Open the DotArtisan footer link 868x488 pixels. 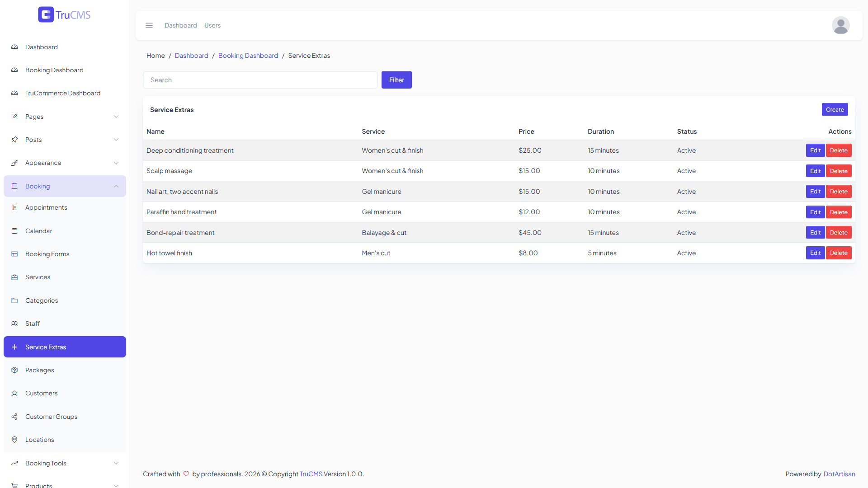pyautogui.click(x=839, y=474)
